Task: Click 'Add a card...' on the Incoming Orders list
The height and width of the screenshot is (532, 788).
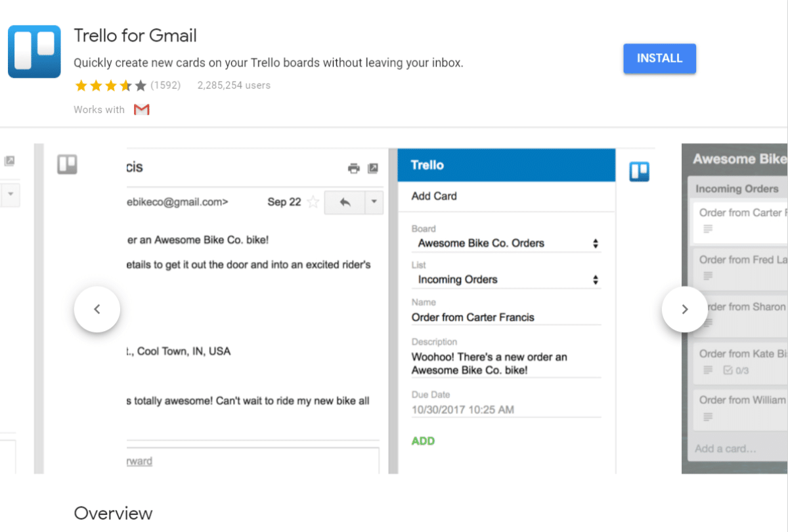Action: pyautogui.click(x=728, y=449)
